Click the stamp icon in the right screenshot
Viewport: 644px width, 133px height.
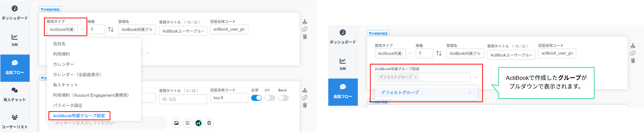coord(633,46)
